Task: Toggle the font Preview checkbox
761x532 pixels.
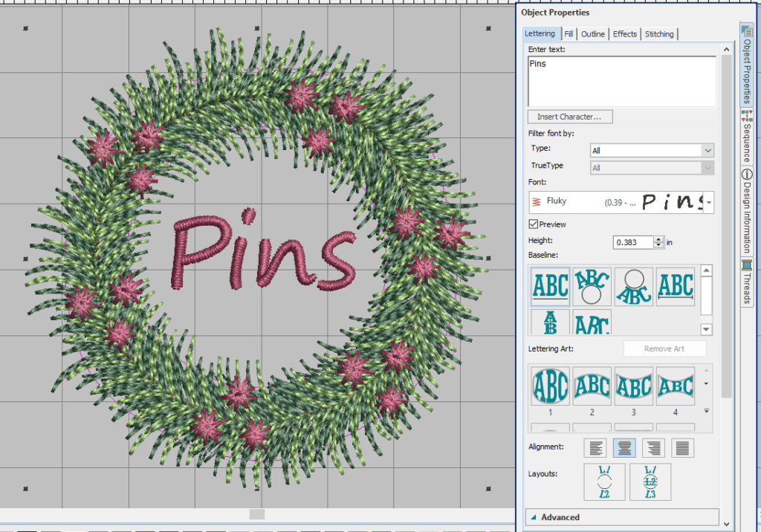Action: (534, 224)
